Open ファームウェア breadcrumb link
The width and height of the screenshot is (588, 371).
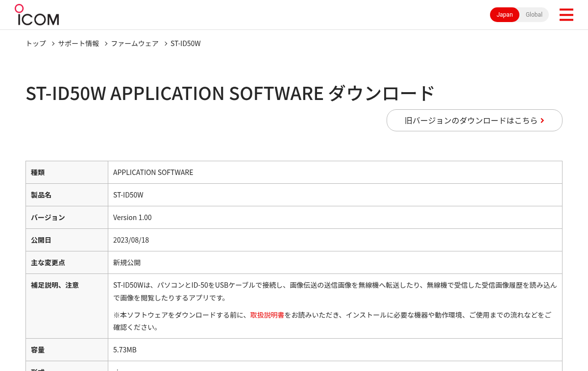[x=135, y=43]
